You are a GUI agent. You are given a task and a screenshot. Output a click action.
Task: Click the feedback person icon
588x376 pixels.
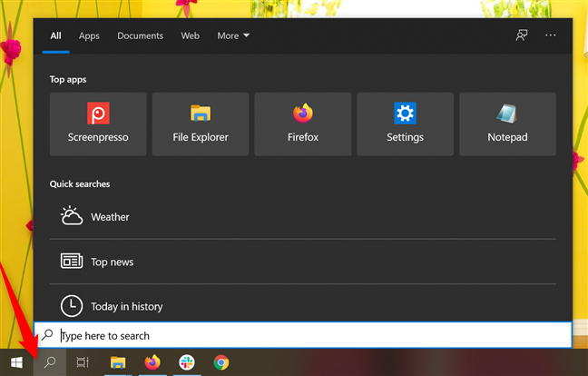pyautogui.click(x=521, y=35)
